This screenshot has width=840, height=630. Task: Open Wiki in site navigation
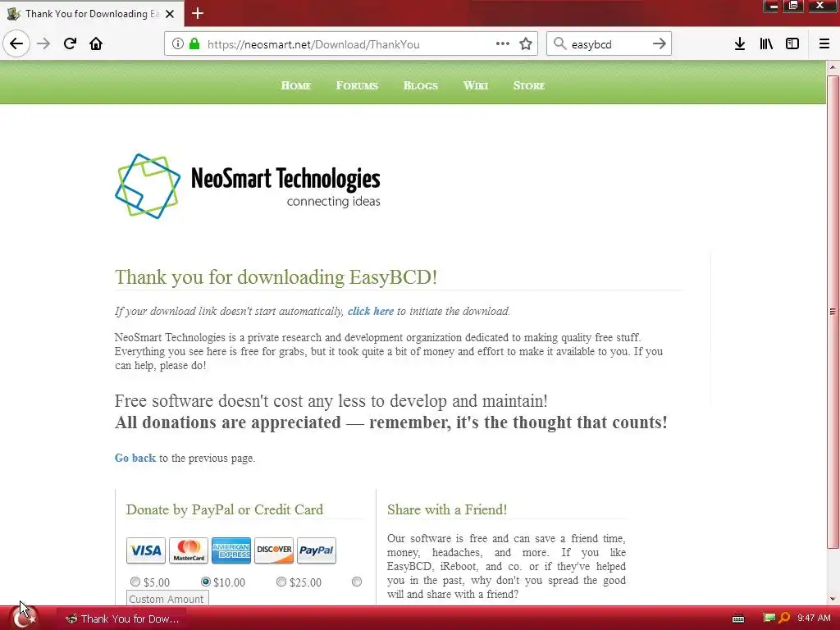pos(476,85)
